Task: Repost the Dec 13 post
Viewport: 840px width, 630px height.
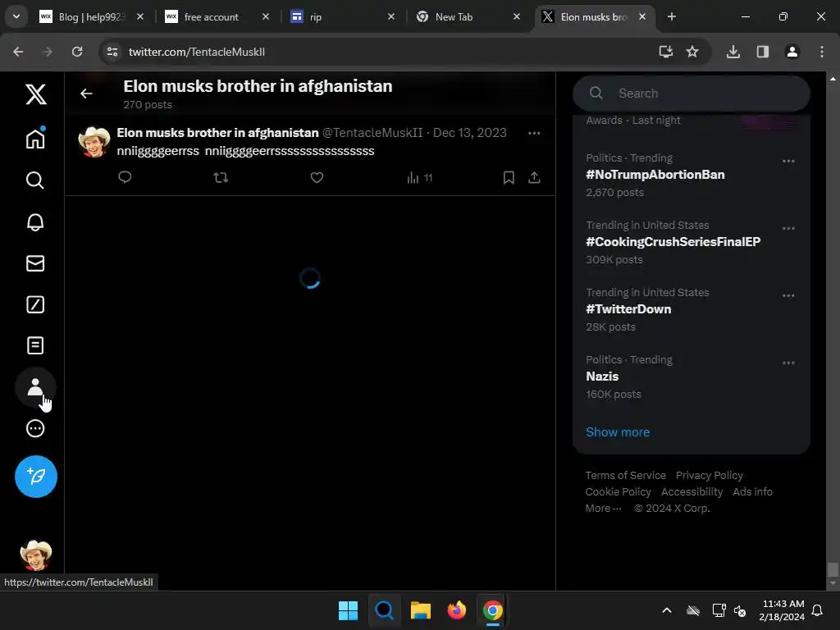Action: (221, 177)
